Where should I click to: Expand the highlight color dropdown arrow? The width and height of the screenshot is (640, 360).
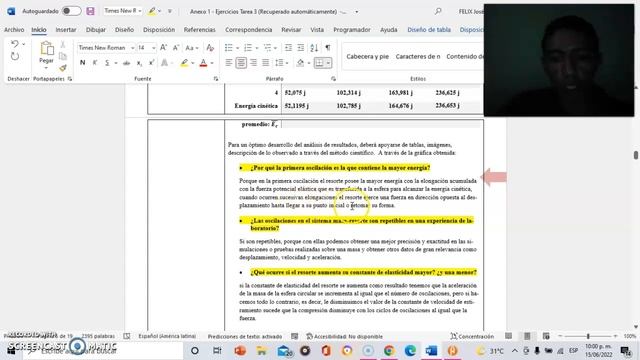(193, 63)
